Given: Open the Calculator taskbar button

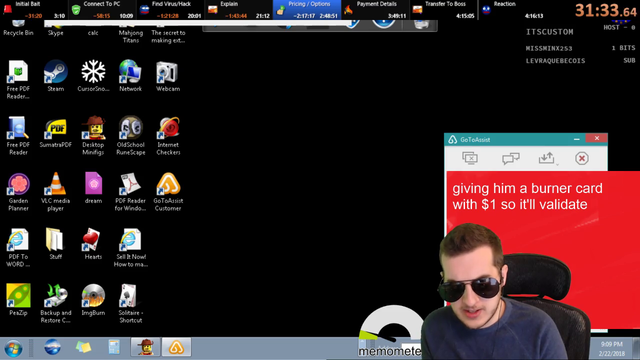Looking at the screenshot, I should [x=114, y=347].
